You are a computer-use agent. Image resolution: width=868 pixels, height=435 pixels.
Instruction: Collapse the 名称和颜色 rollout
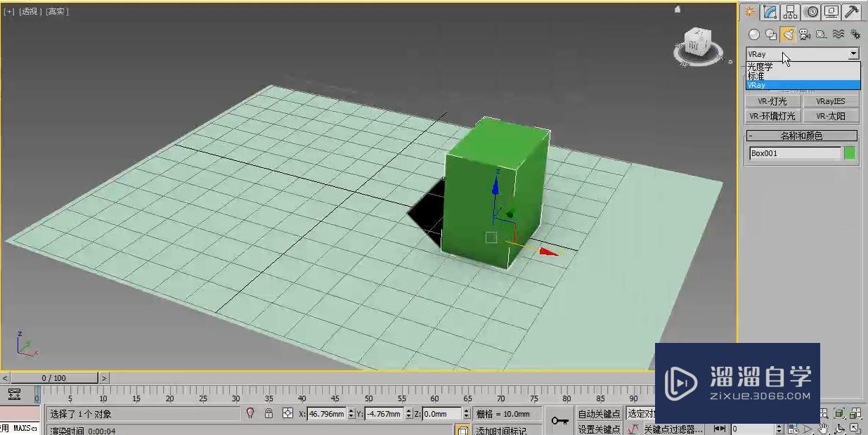coord(802,136)
